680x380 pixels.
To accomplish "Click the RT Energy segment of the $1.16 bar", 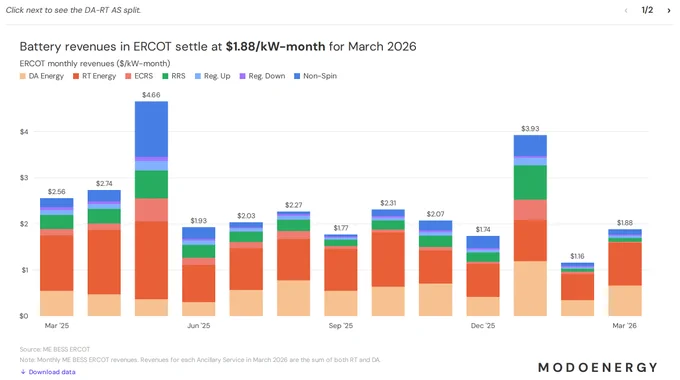I will pyautogui.click(x=577, y=287).
